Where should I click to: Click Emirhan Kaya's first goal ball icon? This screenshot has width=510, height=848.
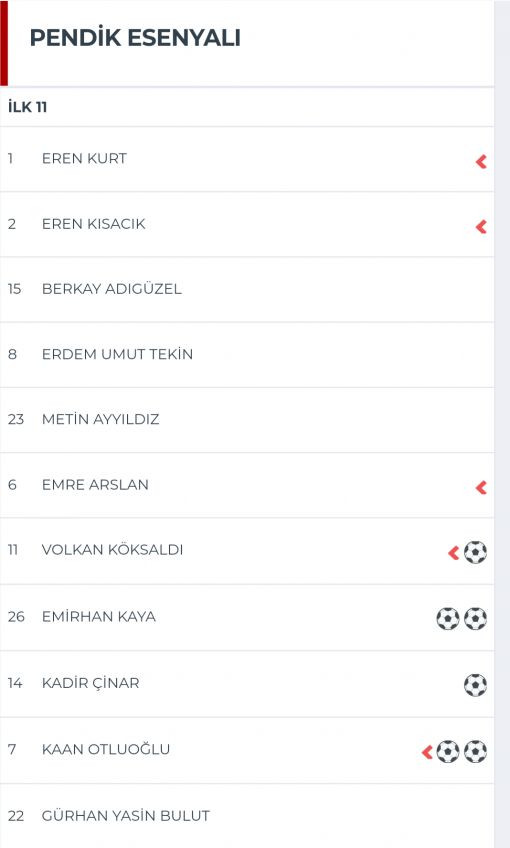point(448,619)
